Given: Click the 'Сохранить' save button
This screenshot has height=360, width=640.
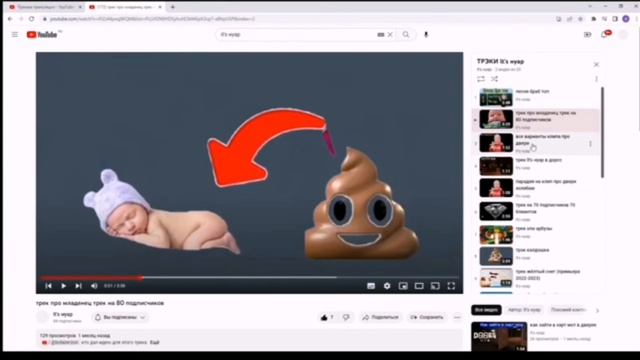Looking at the screenshot, I should pyautogui.click(x=427, y=317).
